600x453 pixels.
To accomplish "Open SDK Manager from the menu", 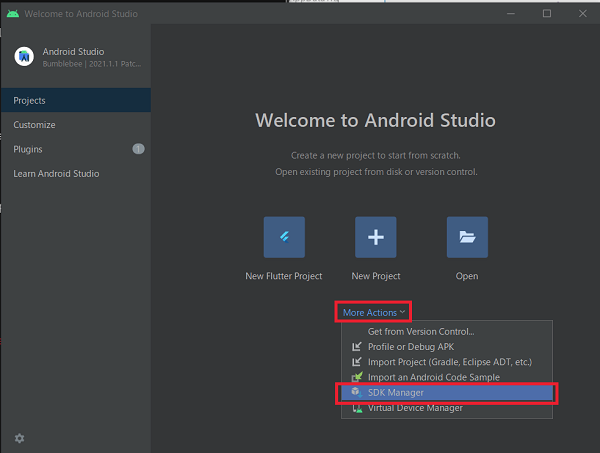I will coord(447,393).
